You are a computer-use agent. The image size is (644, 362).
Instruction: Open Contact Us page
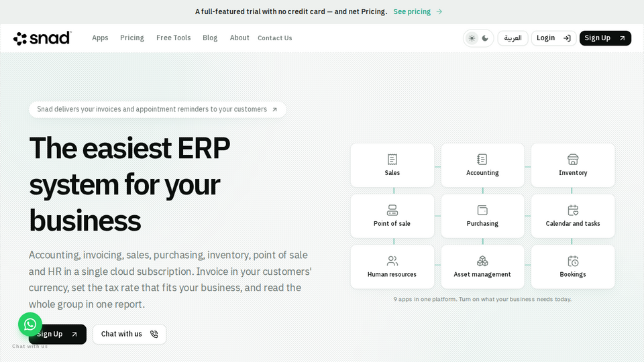tap(275, 38)
